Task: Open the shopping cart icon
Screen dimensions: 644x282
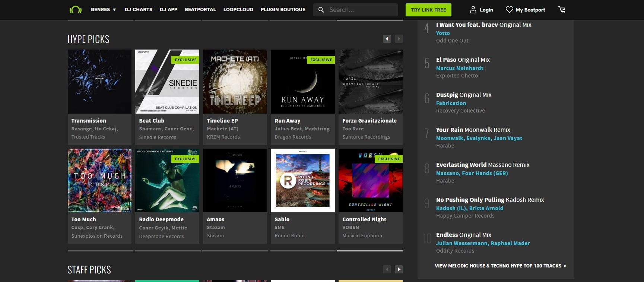Action: (x=562, y=10)
